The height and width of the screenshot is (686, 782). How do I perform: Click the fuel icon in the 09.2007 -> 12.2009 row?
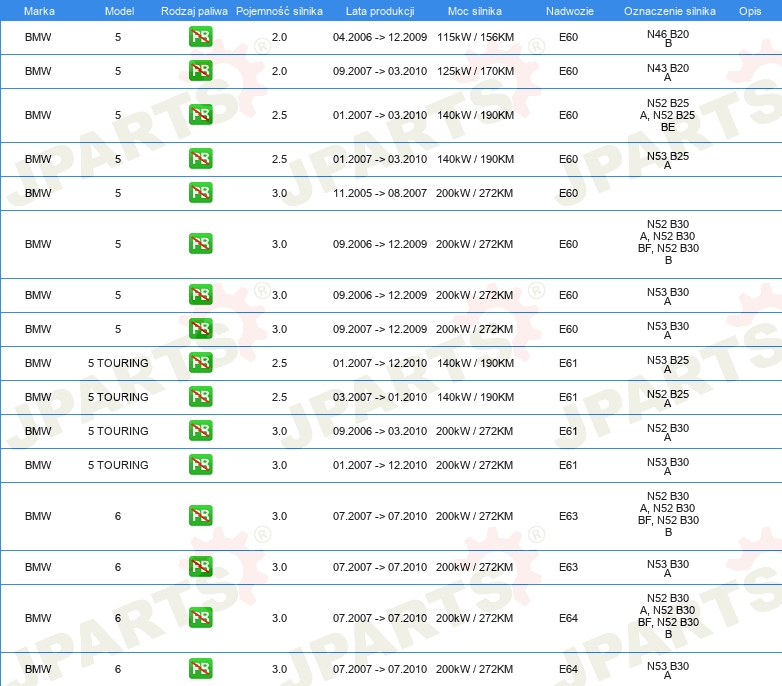[x=200, y=329]
